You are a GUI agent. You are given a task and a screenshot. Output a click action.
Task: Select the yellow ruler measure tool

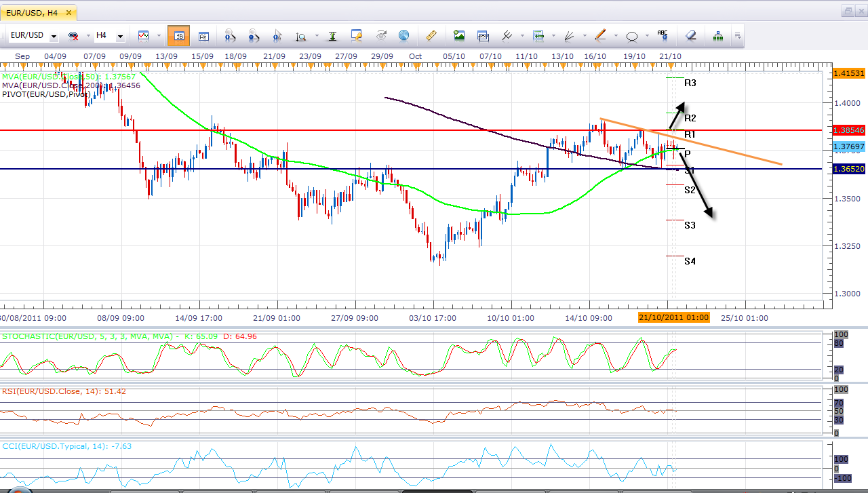[431, 35]
